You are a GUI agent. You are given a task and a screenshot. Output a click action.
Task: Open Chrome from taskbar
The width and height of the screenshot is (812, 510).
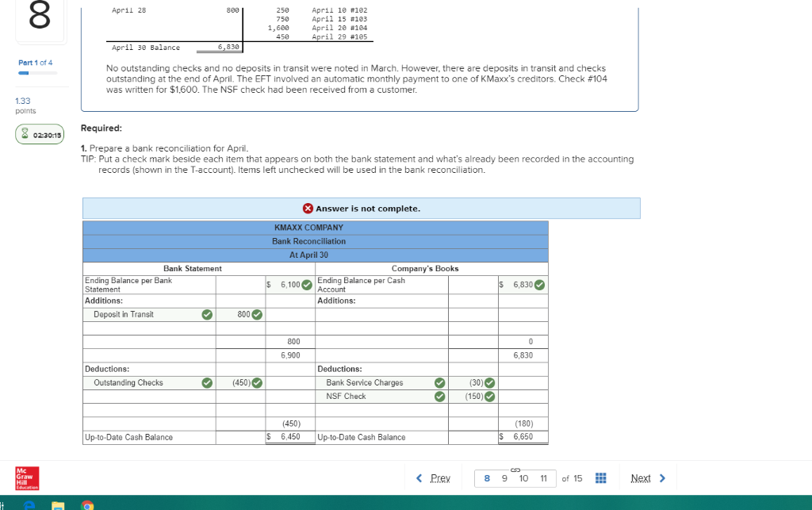point(87,505)
